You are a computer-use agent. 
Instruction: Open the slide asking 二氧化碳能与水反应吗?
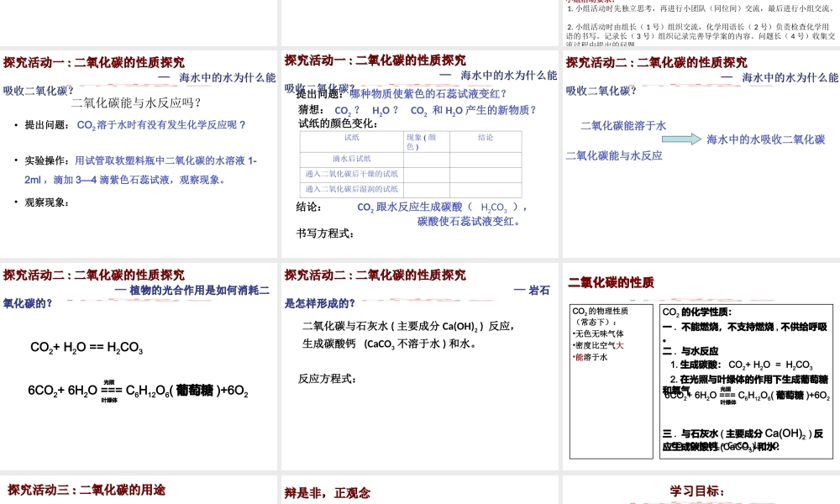click(139, 154)
